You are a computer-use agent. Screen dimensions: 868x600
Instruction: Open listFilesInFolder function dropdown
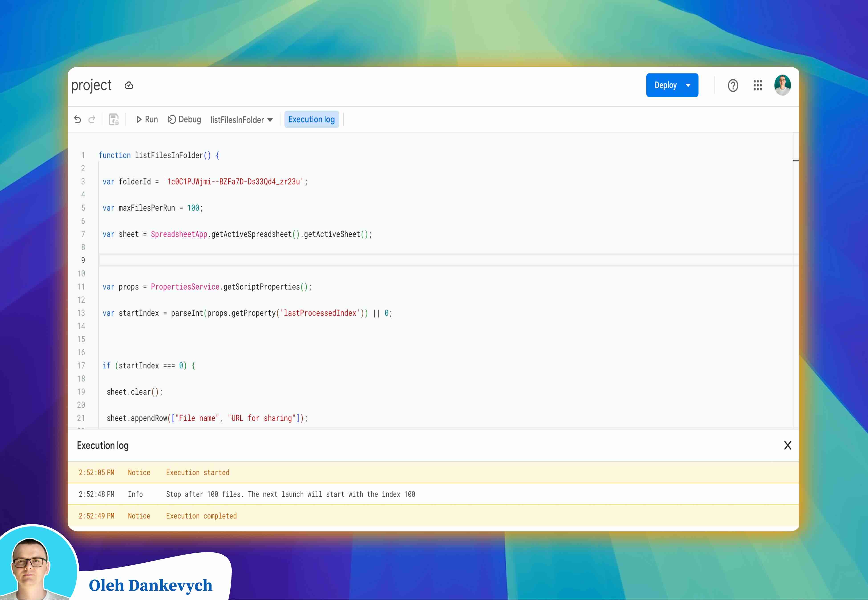(x=242, y=120)
